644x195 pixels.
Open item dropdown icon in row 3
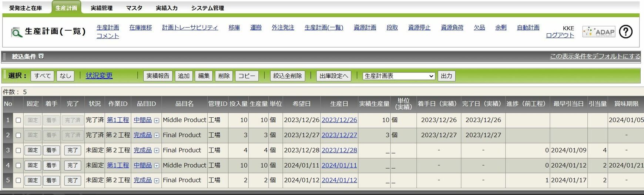pyautogui.click(x=157, y=151)
